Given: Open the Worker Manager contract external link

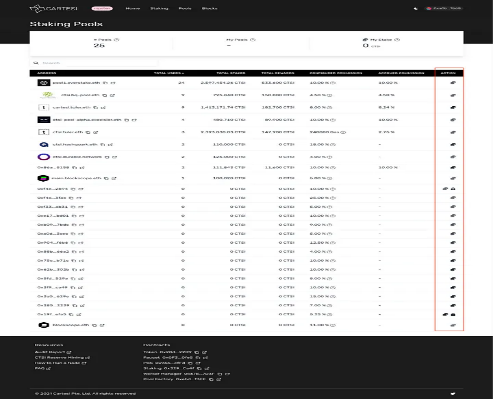Looking at the screenshot, I should (x=227, y=374).
